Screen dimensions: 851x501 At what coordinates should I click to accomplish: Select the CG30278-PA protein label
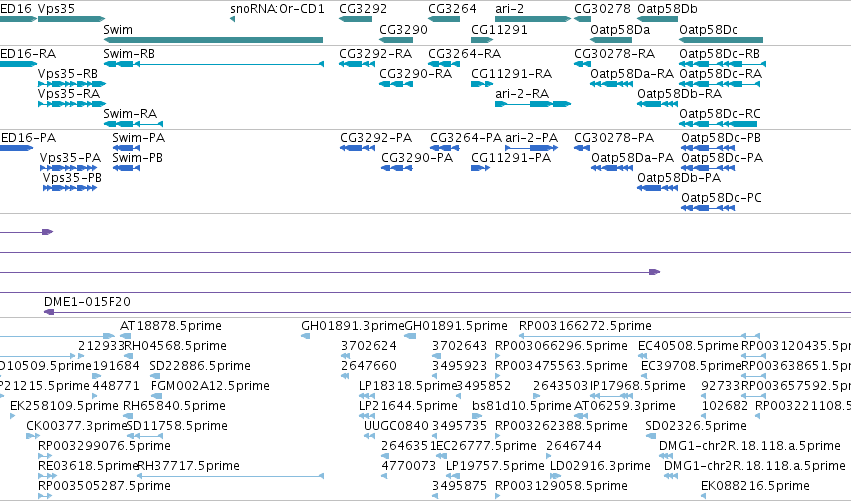(x=614, y=138)
